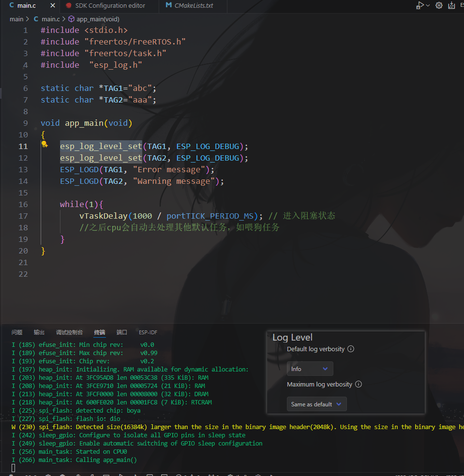
Task: Open the 调试控制台 debug console tab
Action: click(x=69, y=332)
